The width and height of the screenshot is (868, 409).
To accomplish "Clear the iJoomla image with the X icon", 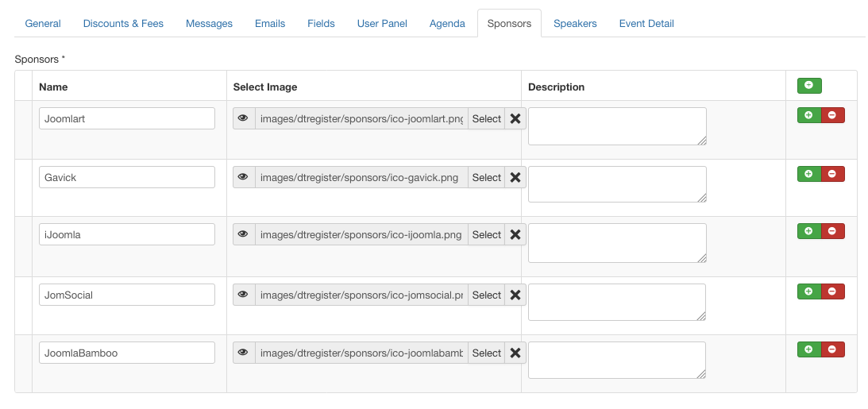I will [515, 234].
